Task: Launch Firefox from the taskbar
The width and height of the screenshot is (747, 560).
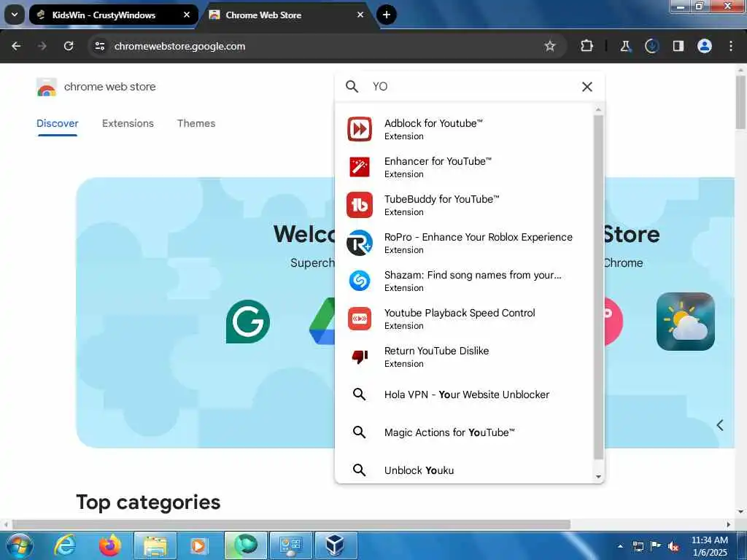Action: click(110, 545)
